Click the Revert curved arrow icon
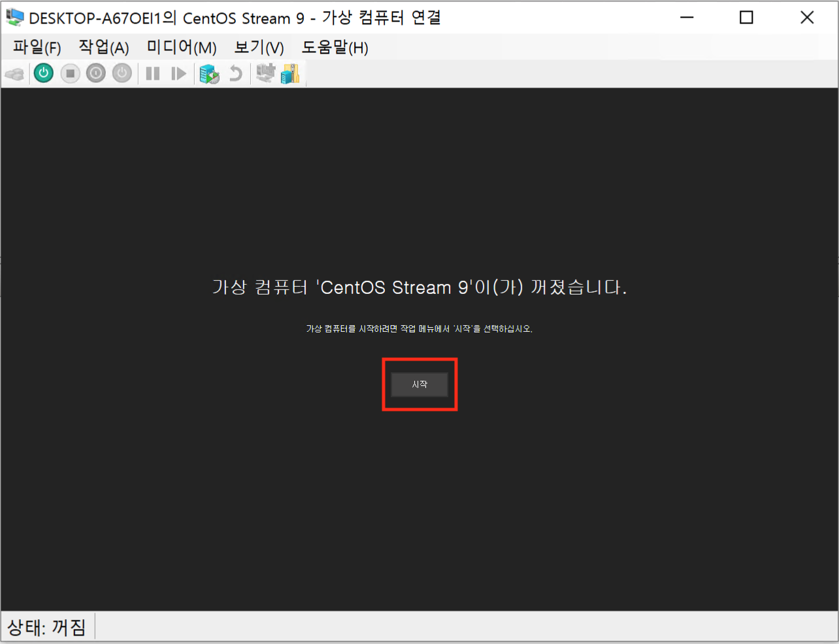Screen dimensions: 839x644 coord(236,74)
